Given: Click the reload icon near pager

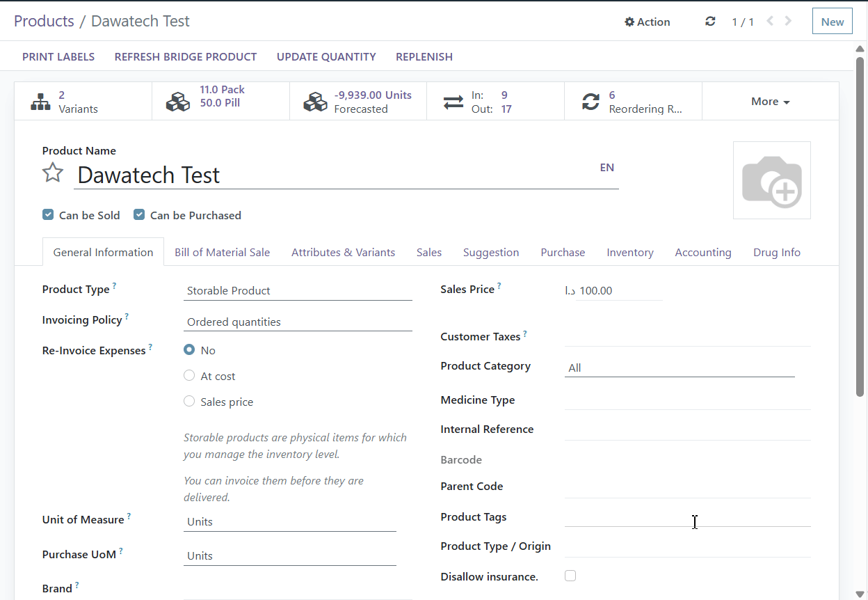Looking at the screenshot, I should 710,22.
